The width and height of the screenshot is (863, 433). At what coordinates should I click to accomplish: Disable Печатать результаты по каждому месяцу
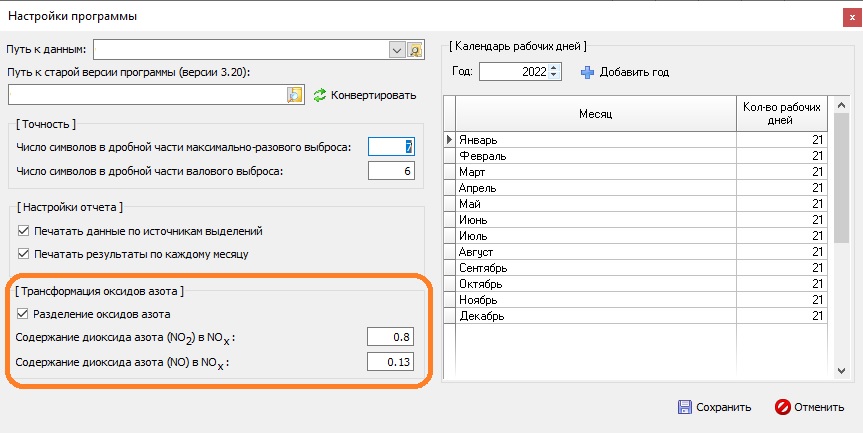[x=24, y=254]
